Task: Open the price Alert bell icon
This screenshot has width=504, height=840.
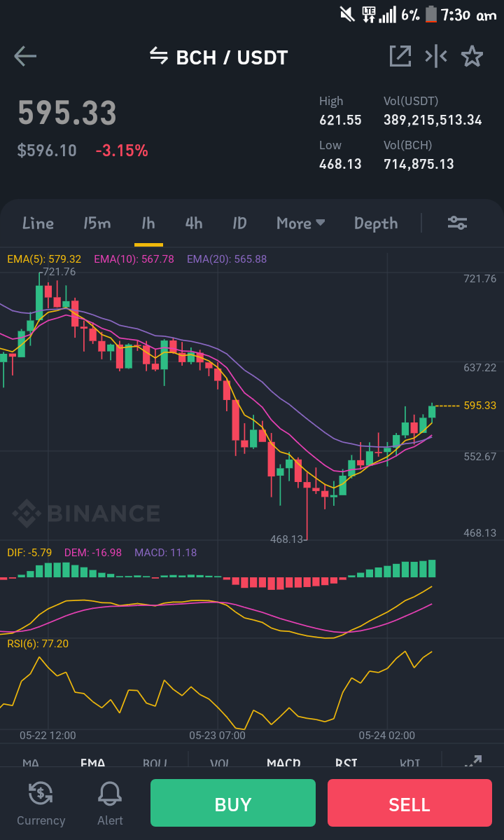Action: coord(110,793)
